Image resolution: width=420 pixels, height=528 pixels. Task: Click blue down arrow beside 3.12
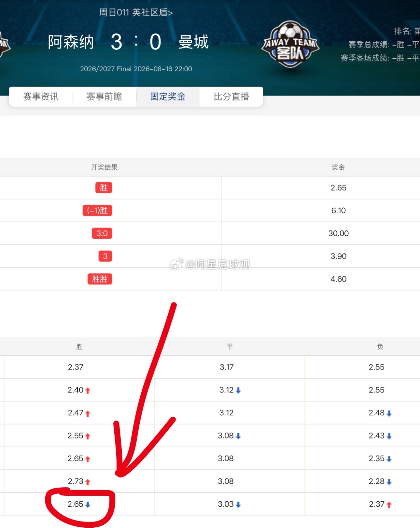238,391
